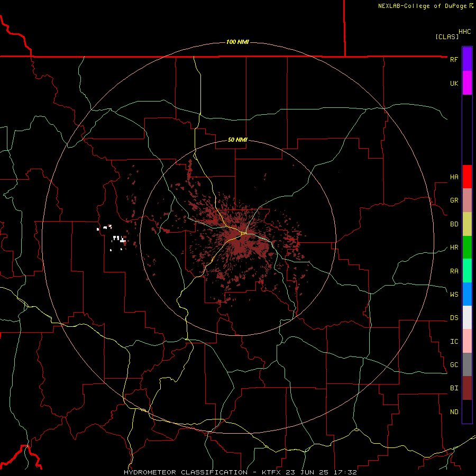476x476 pixels.
Task: Click the HR green legend swatch
Action: coord(467,247)
